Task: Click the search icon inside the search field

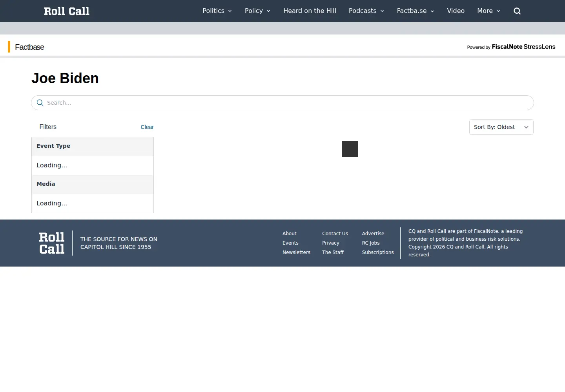Action: [40, 103]
